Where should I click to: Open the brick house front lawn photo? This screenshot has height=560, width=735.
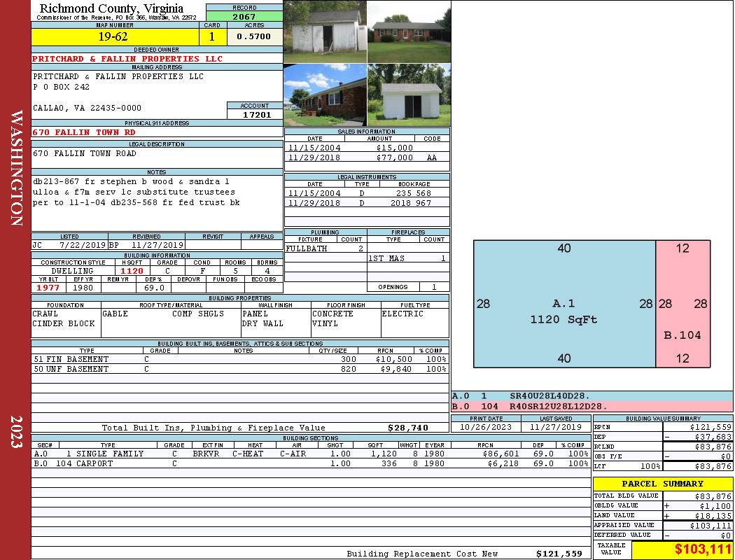coord(409,31)
